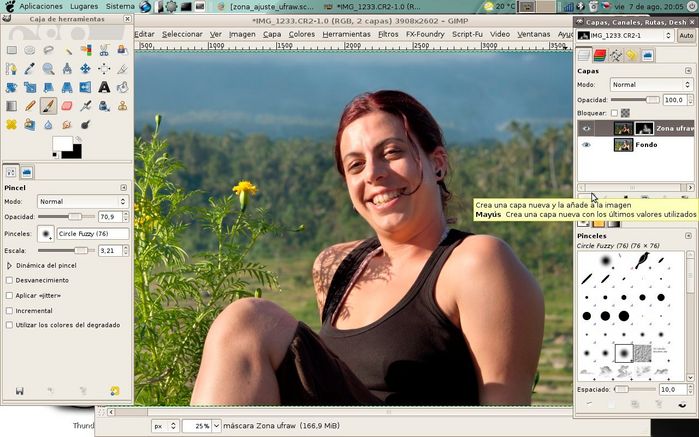Viewport: 699px width, 437px height.
Task: Open layer Modo Normal dropdown
Action: click(x=651, y=85)
